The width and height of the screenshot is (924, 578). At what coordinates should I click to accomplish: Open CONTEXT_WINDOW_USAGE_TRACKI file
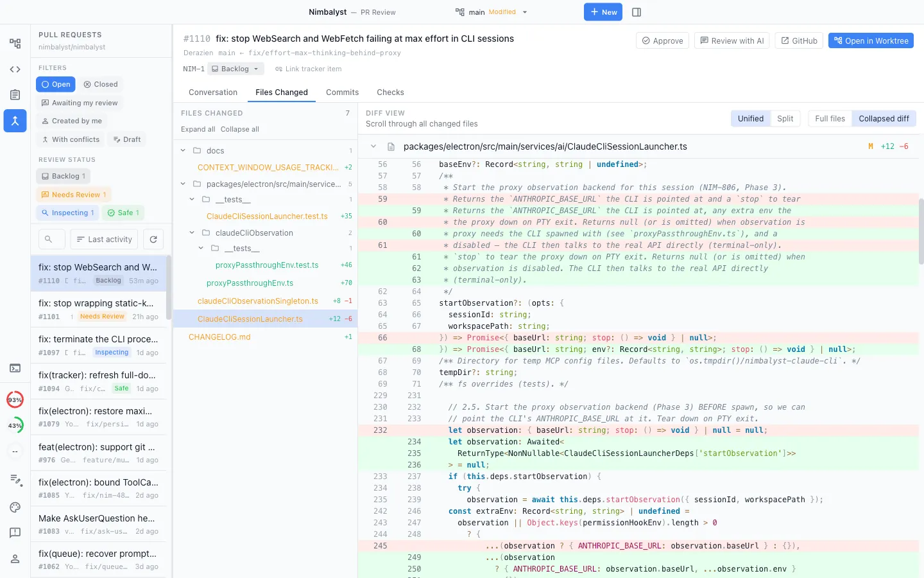pos(265,167)
